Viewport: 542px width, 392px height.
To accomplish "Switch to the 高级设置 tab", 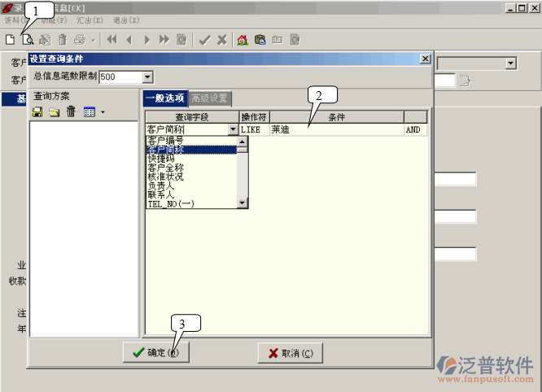I will click(x=209, y=98).
